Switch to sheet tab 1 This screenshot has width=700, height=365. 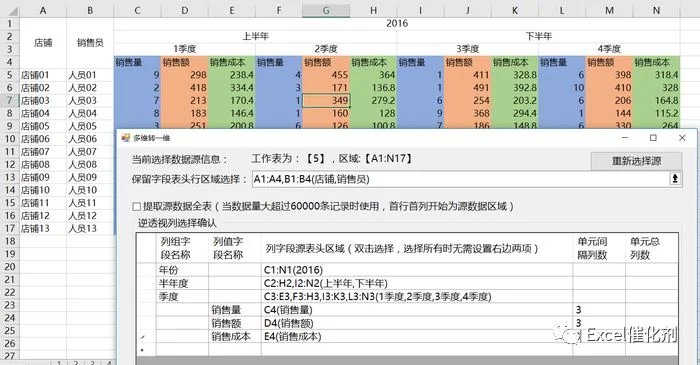point(58,362)
